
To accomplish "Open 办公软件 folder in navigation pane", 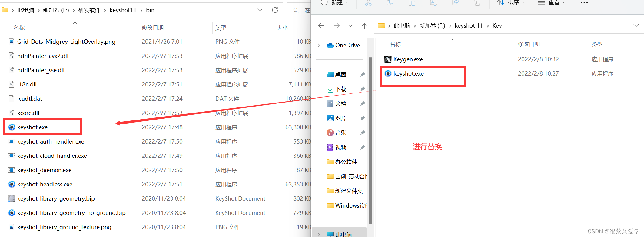I will point(342,162).
